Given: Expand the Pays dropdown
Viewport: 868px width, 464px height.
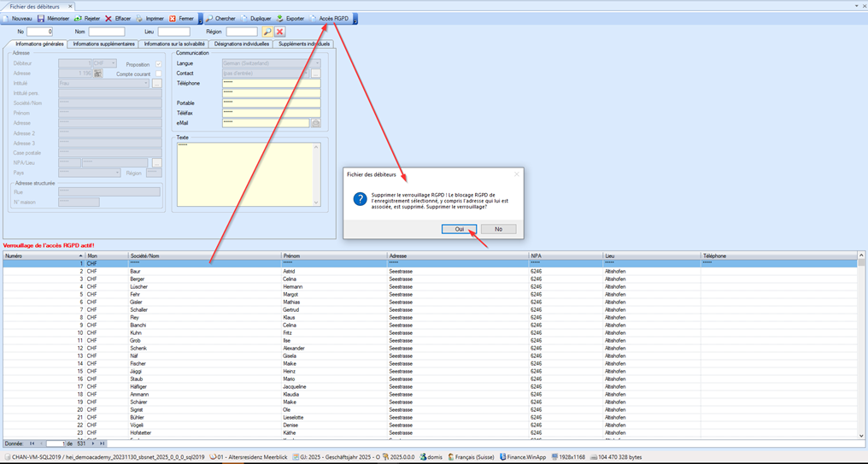Looking at the screenshot, I should click(117, 173).
